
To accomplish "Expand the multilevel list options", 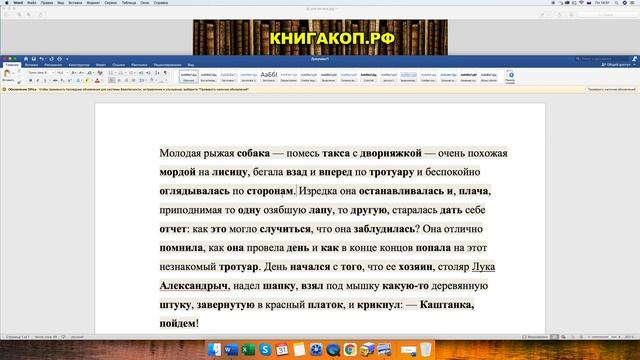I will [135, 73].
